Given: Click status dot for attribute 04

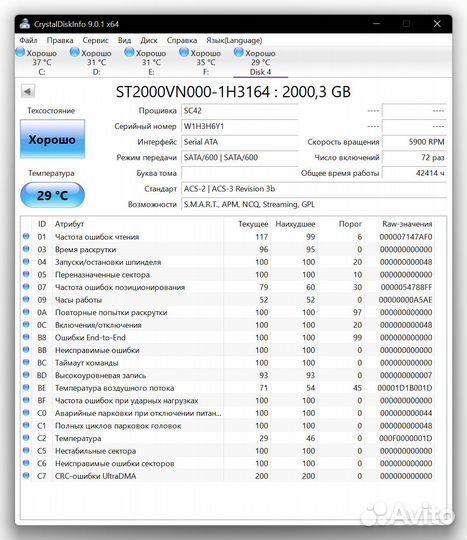Looking at the screenshot, I should pyautogui.click(x=26, y=261).
